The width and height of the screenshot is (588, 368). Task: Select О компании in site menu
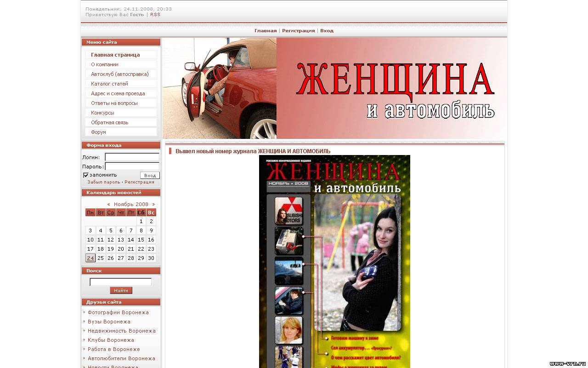click(105, 64)
